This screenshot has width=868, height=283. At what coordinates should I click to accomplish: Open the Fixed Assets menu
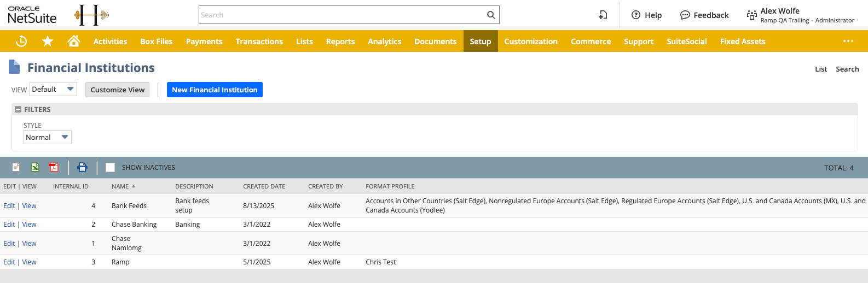743,41
